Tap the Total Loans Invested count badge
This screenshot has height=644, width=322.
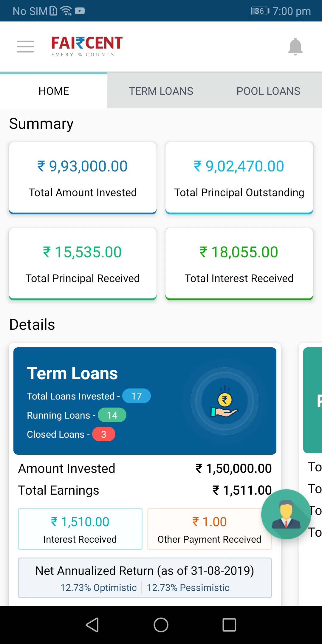[137, 396]
